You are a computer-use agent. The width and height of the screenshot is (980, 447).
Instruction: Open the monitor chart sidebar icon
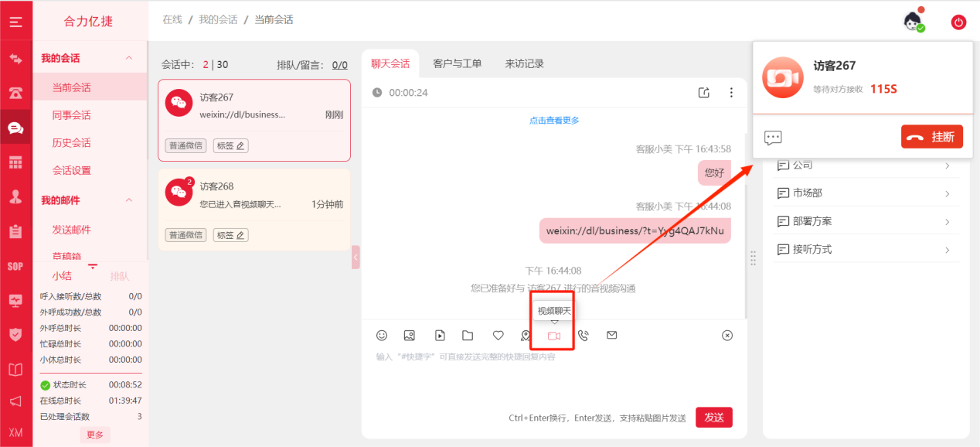click(x=15, y=300)
